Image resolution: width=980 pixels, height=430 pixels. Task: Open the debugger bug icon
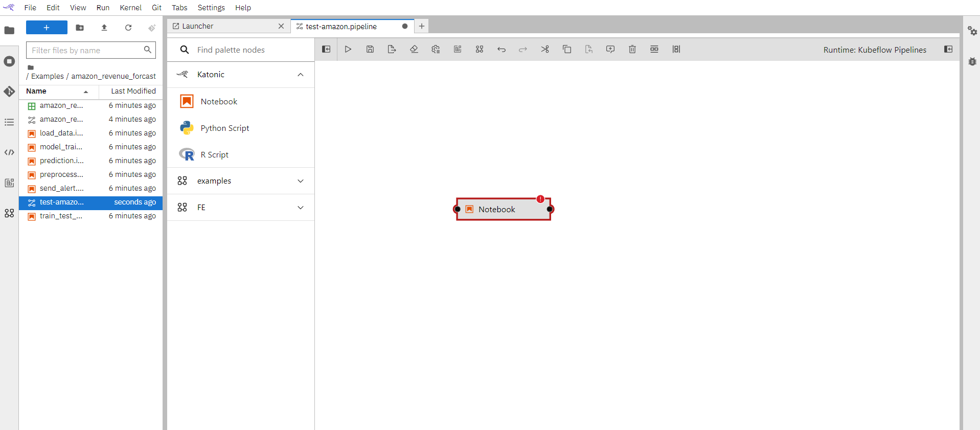972,61
